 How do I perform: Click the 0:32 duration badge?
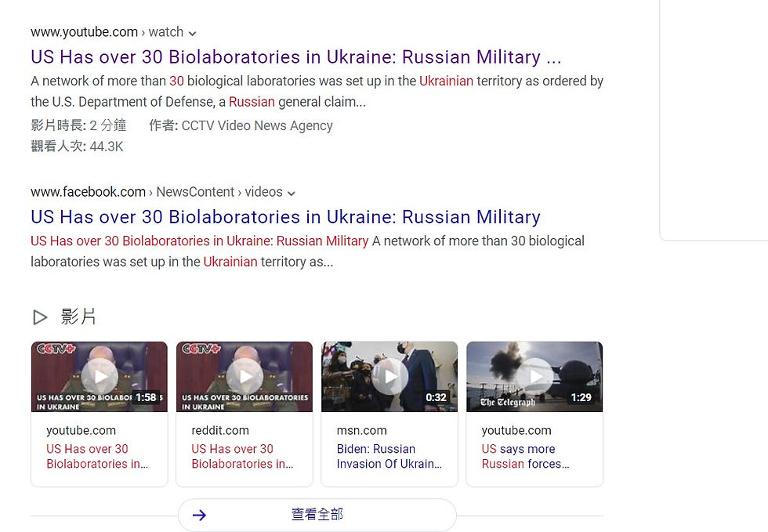pyautogui.click(x=436, y=397)
